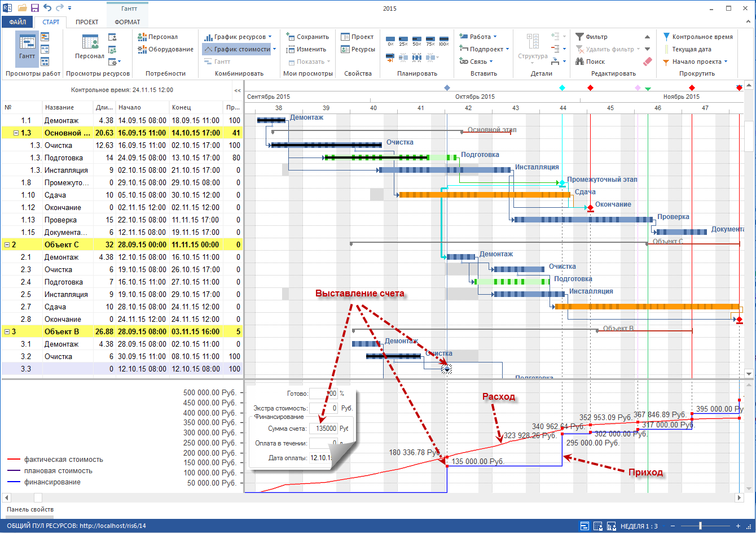Click the eraser icon in Редактировать group
Screen dimensions: 756x533
(647, 62)
